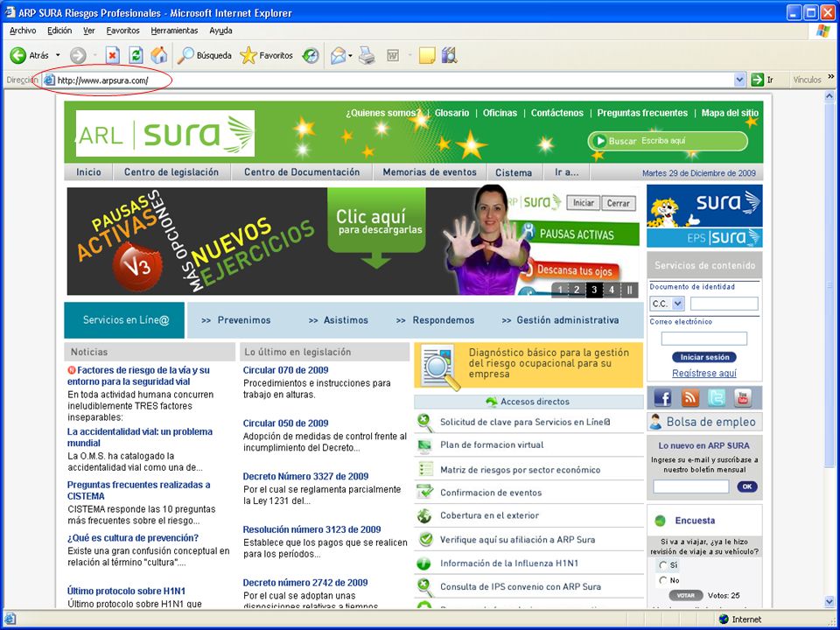Open the Archivo menu

pyautogui.click(x=23, y=31)
